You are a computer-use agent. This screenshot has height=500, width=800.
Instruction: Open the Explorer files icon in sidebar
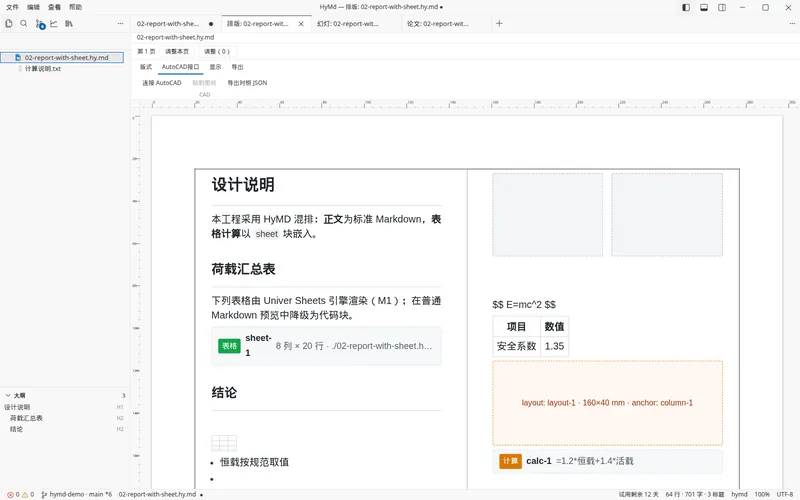click(9, 23)
